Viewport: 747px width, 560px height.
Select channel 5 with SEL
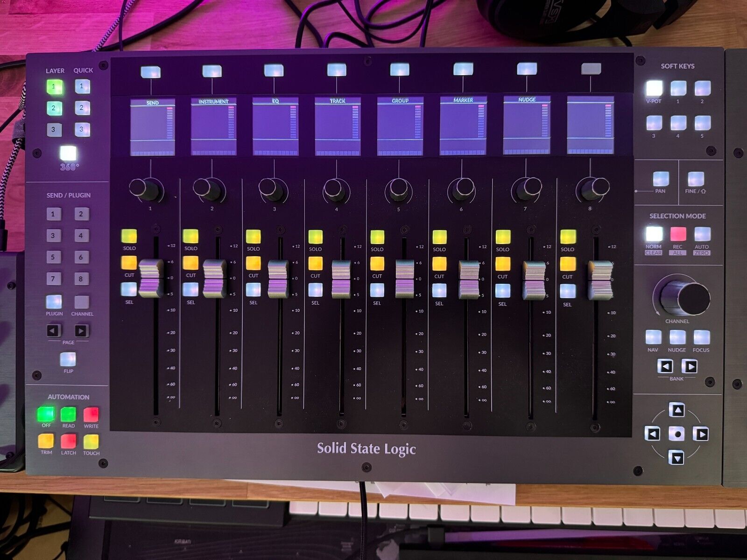377,290
